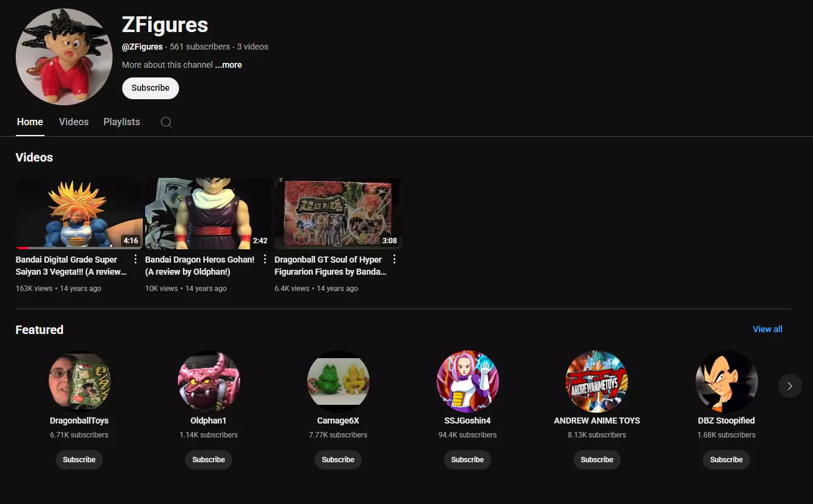The height and width of the screenshot is (504, 813).
Task: Expand channel description with ...more
Action: tap(229, 65)
